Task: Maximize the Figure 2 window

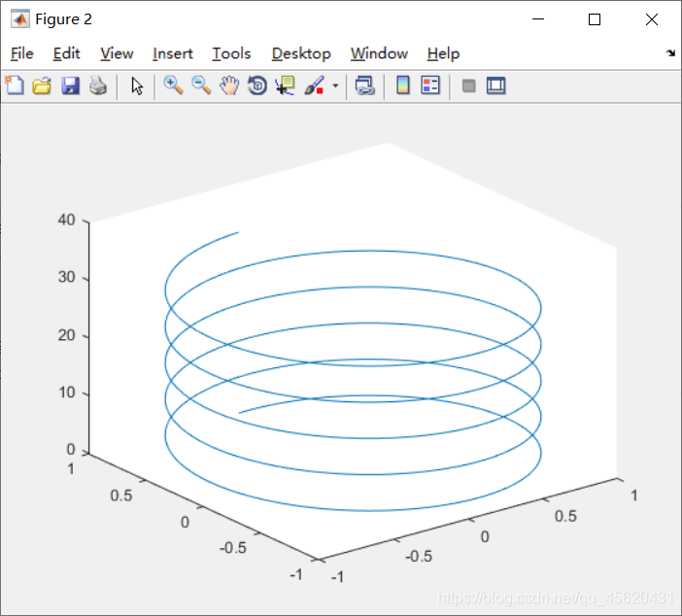Action: click(595, 19)
